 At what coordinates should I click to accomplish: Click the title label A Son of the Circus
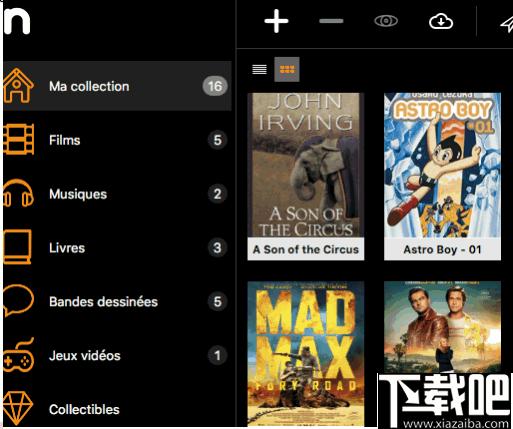pyautogui.click(x=306, y=249)
